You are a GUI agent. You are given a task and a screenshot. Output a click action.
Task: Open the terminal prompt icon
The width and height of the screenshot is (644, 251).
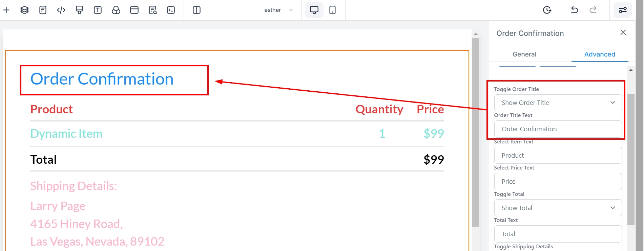click(x=171, y=10)
